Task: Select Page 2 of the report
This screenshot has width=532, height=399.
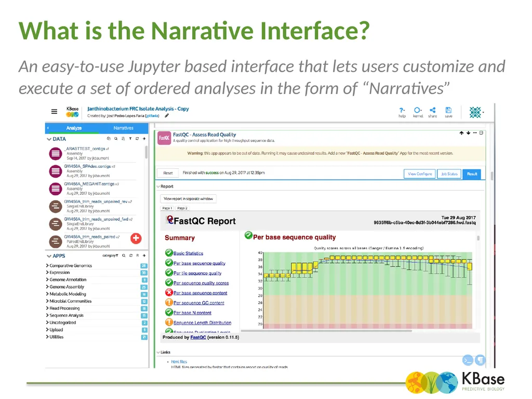Action: coord(182,208)
